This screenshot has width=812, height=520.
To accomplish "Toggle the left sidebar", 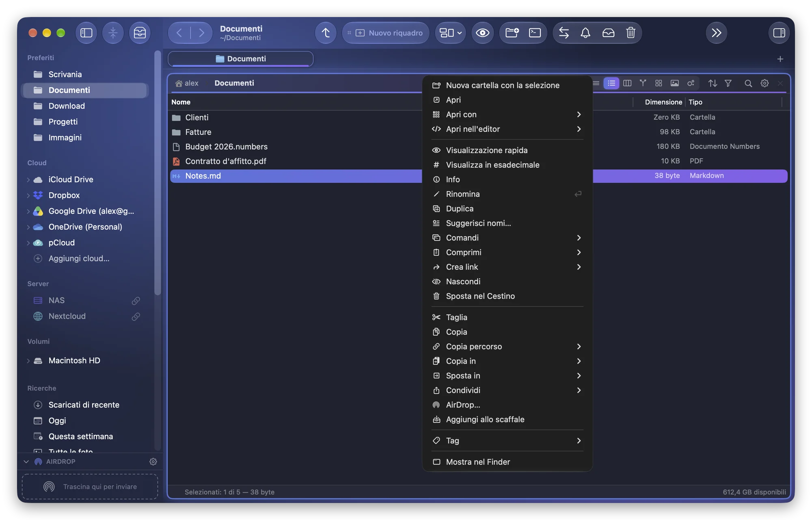I will [x=86, y=33].
